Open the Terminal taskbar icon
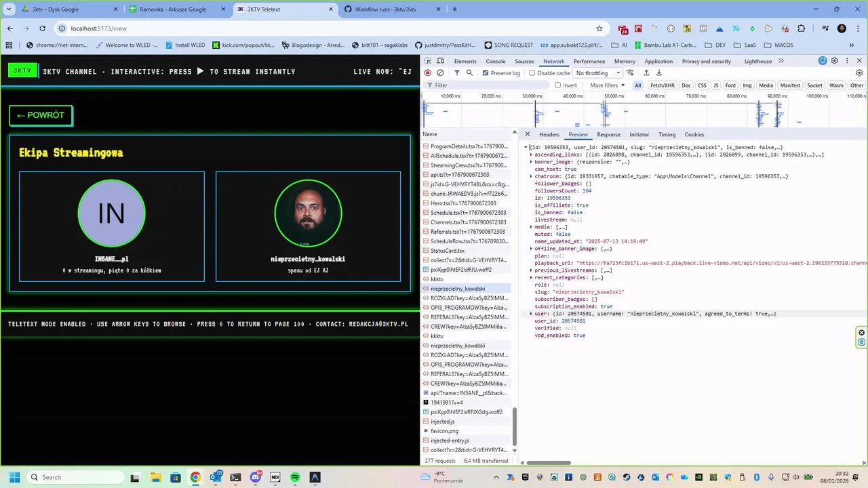 [x=235, y=477]
